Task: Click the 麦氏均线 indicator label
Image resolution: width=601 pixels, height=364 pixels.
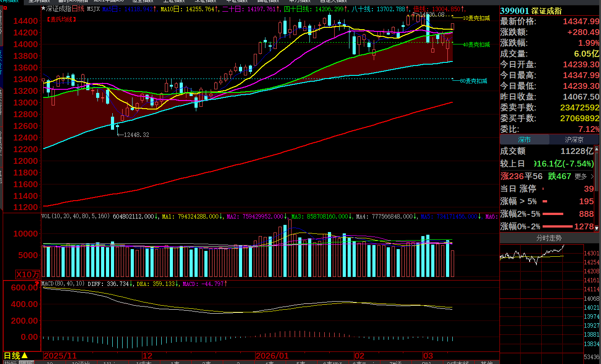Action: click(61, 19)
